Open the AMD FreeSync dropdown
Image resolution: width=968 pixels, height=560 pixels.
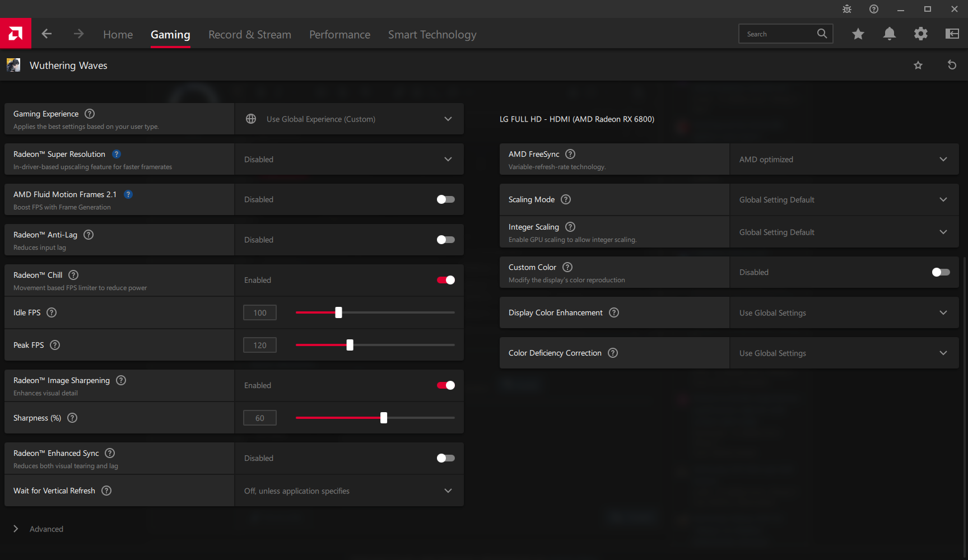point(844,160)
